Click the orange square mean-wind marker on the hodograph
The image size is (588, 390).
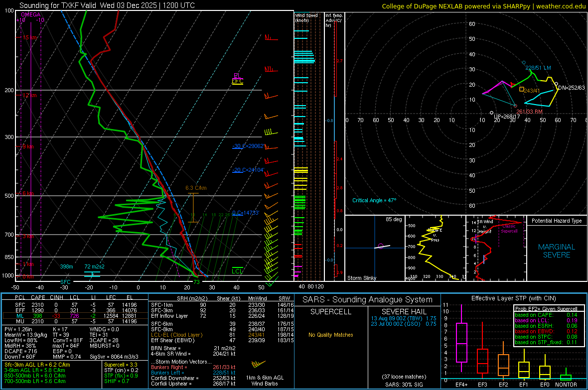tap(522, 89)
